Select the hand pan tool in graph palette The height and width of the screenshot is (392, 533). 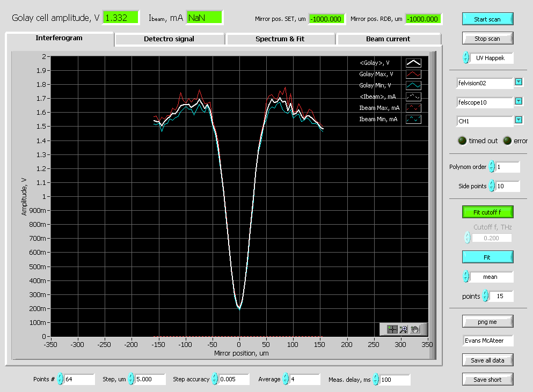coord(415,329)
